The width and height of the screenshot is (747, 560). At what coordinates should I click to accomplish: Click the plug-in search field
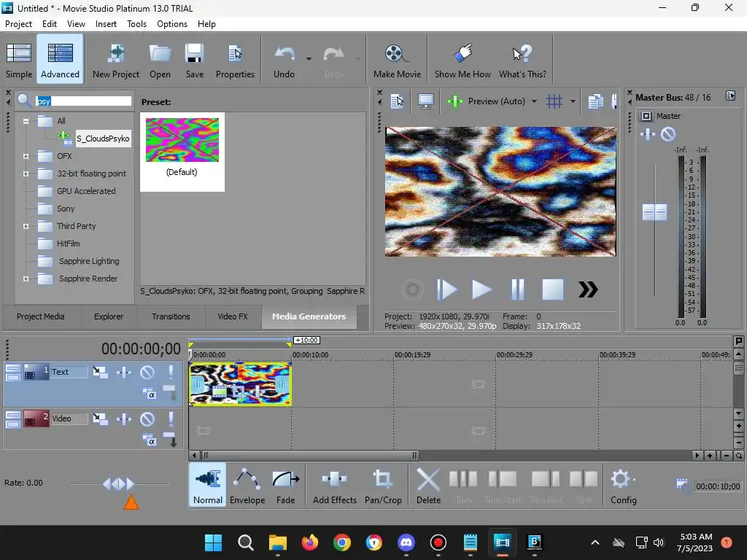click(83, 101)
